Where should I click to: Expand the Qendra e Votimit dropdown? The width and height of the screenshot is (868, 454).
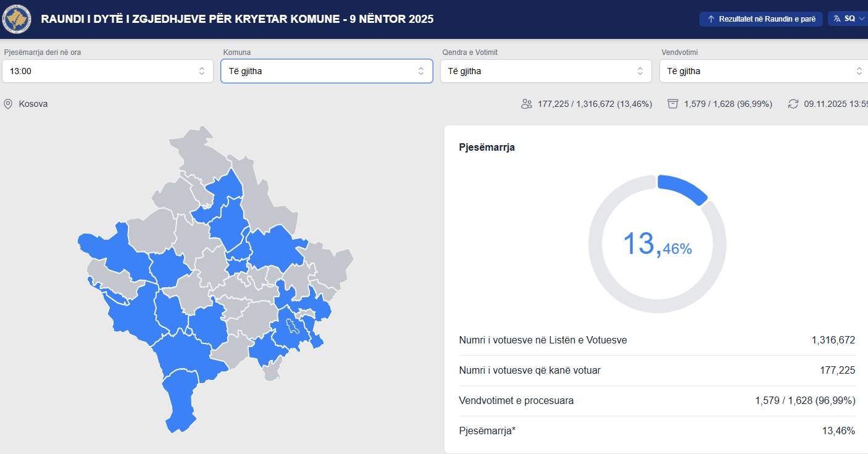pos(546,71)
